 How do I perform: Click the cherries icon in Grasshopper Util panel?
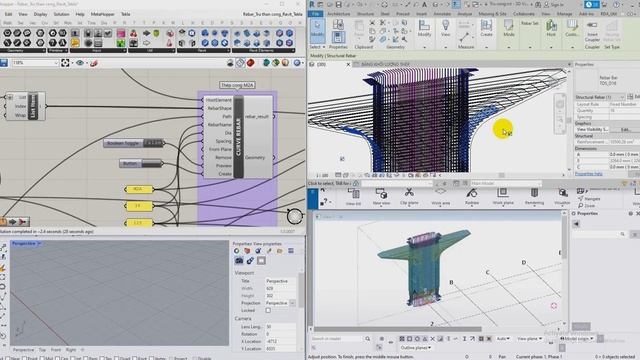[x=133, y=33]
